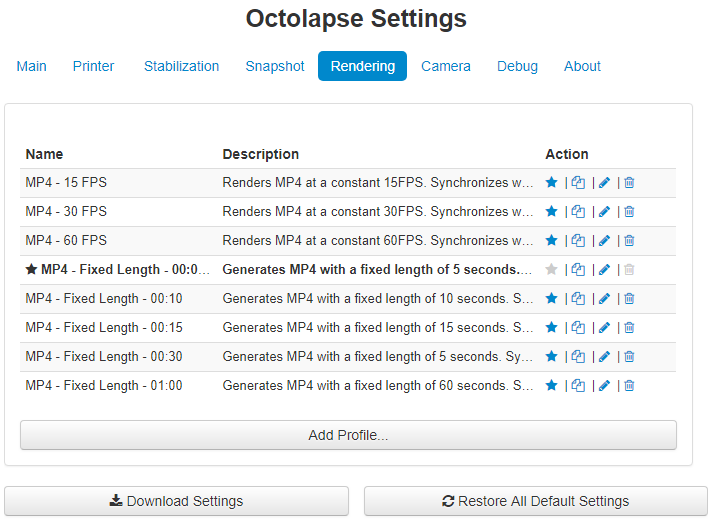Viewport: 716px width, 526px height.
Task: Click the Add Profile... button
Action: (x=348, y=435)
